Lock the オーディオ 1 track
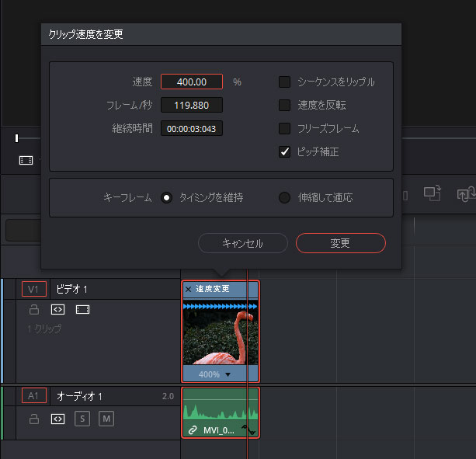Viewport: 476px width, 459px height. [x=33, y=419]
